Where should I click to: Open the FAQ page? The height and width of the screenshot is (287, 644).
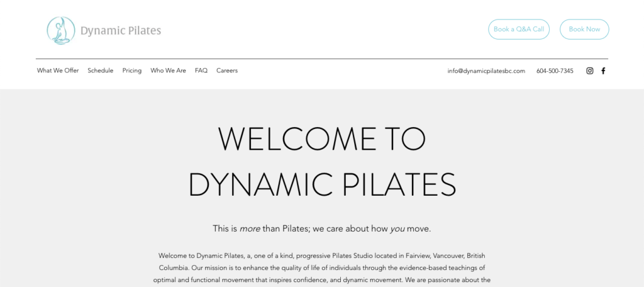201,70
